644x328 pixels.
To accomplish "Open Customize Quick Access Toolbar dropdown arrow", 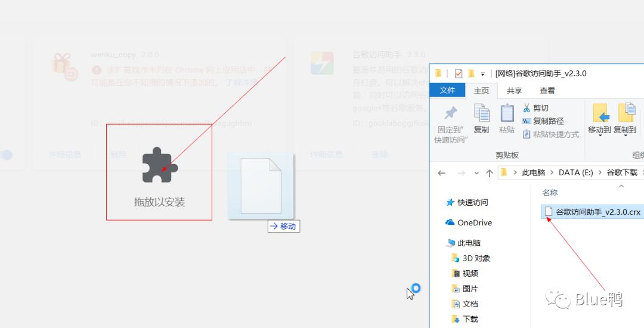I will click(482, 75).
